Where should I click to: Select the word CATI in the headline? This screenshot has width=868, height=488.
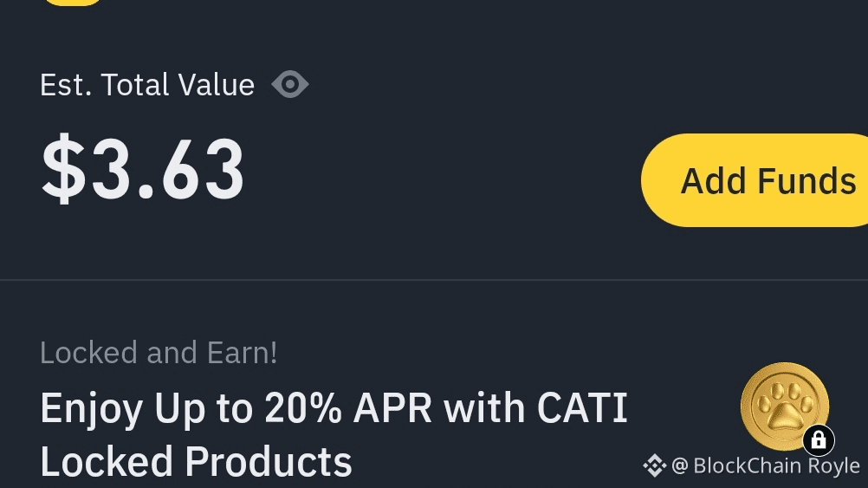(582, 408)
